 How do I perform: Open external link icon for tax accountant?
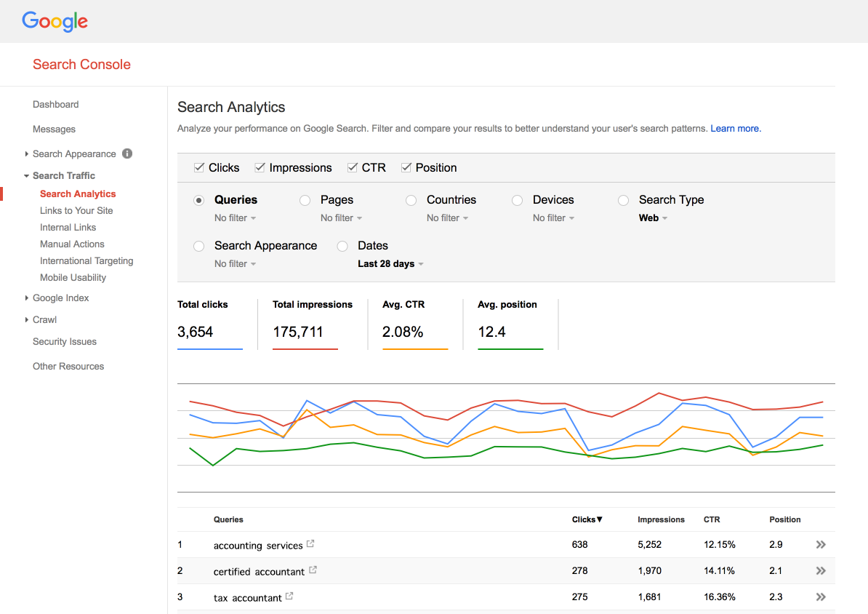click(289, 597)
